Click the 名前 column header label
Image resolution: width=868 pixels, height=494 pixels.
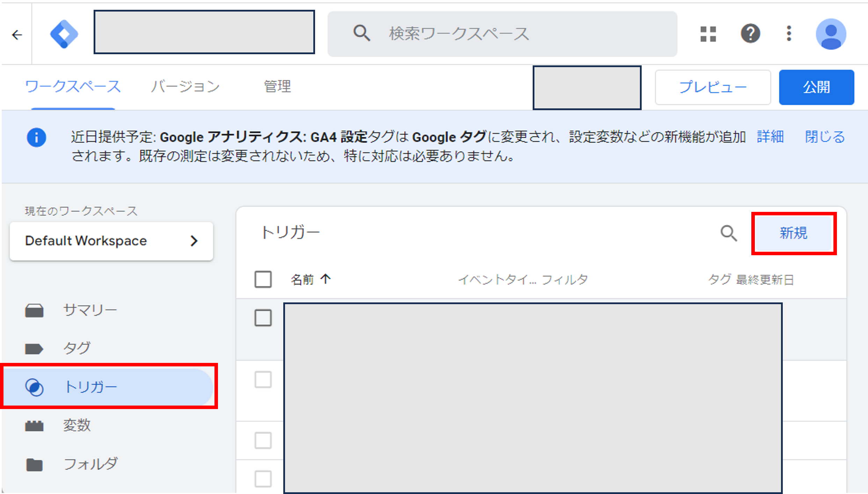click(302, 280)
